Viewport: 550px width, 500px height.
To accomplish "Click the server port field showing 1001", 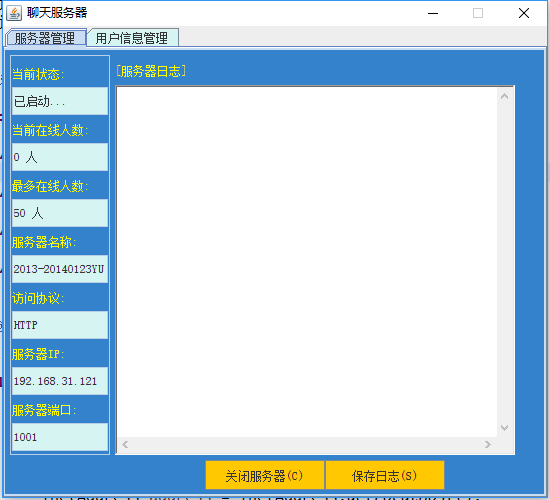I will pos(60,437).
